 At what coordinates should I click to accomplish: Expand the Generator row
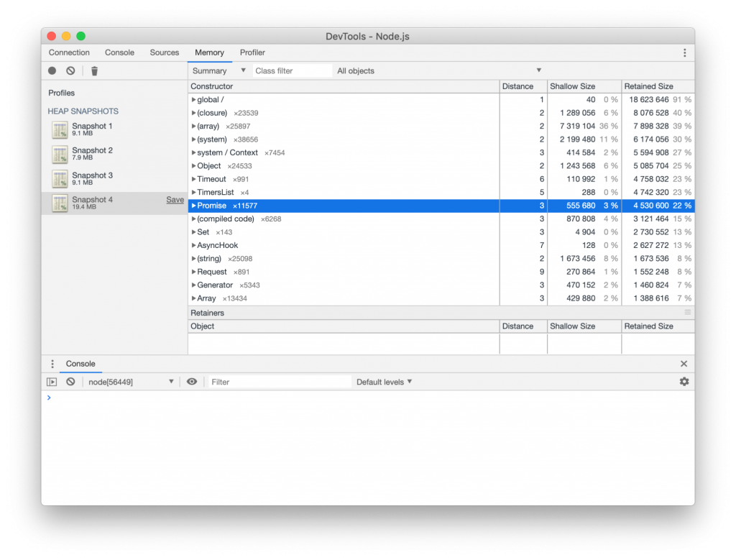[x=193, y=285]
